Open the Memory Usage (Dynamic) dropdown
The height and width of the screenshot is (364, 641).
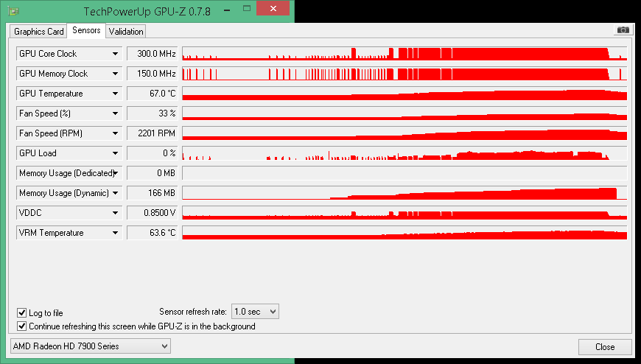69,193
